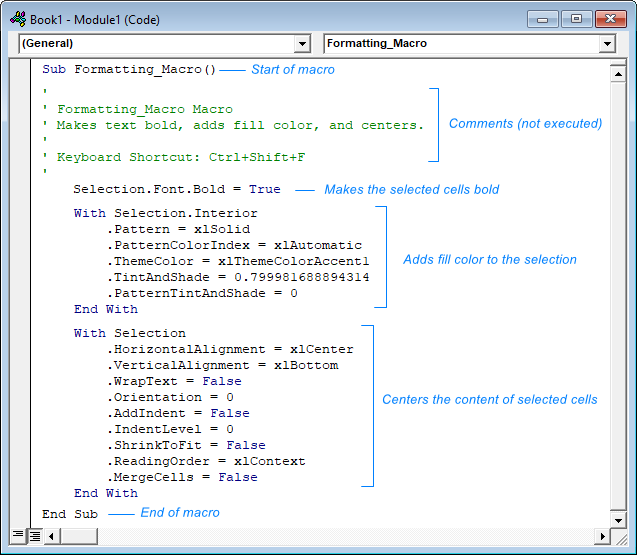Click the Sub Formatting_Macro() line
637x555 pixels.
click(129, 70)
